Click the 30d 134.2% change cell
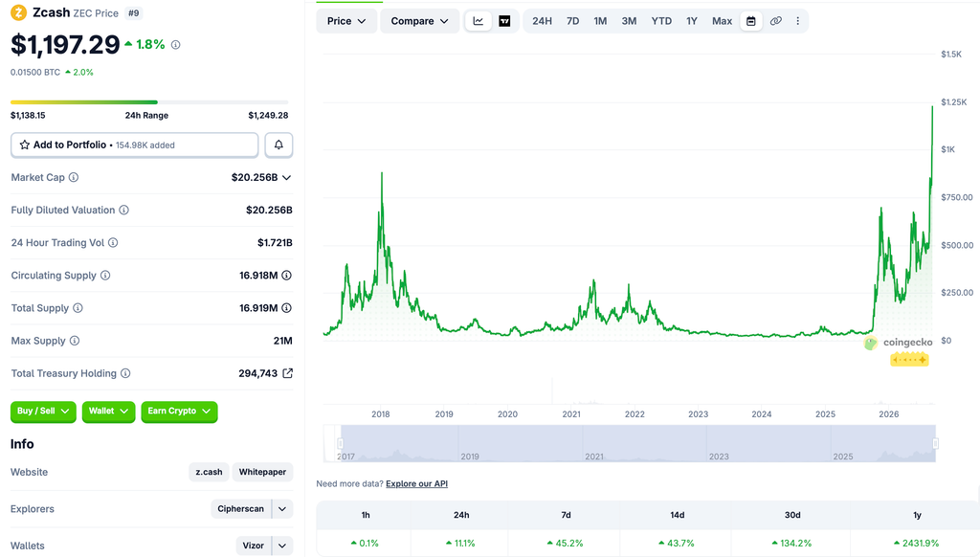Viewport: 980px width, 557px height. [x=791, y=544]
